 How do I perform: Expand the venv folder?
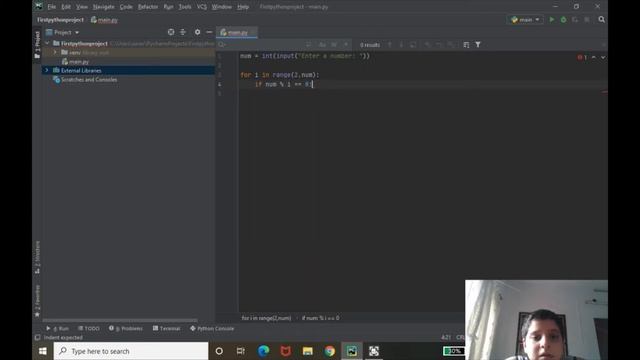tap(55, 52)
